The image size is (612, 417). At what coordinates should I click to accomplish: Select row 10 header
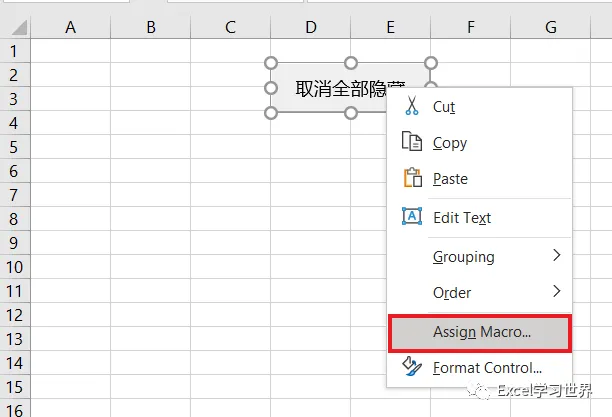click(14, 267)
